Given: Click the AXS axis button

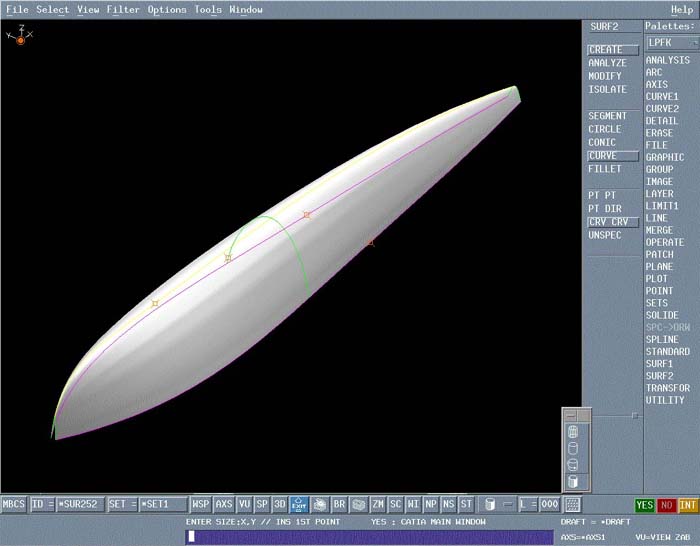Looking at the screenshot, I should coord(224,505).
